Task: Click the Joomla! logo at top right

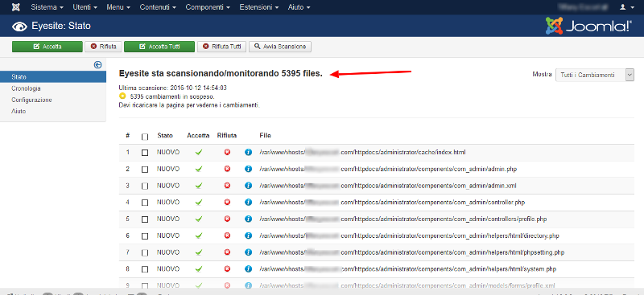Action: pyautogui.click(x=588, y=26)
